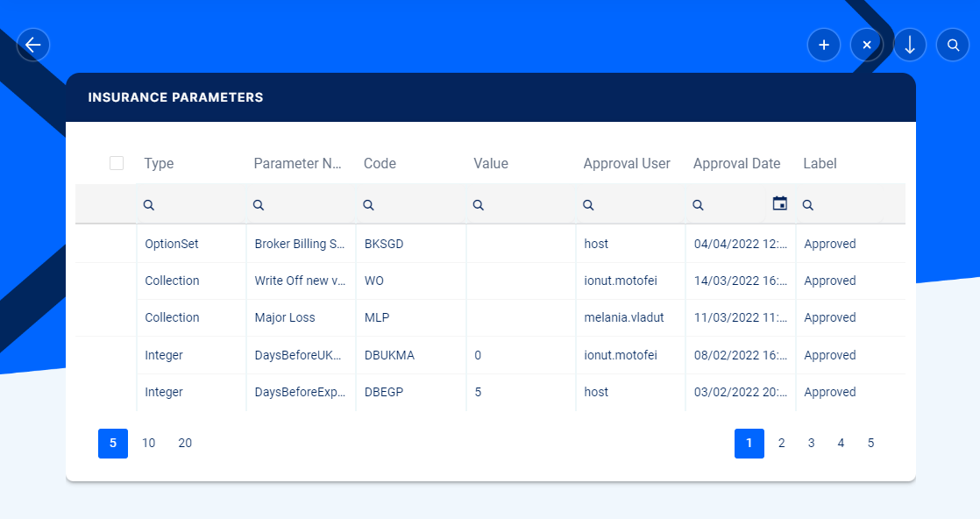The height and width of the screenshot is (519, 980).
Task: Jump to page 3 in the pager
Action: (x=811, y=444)
